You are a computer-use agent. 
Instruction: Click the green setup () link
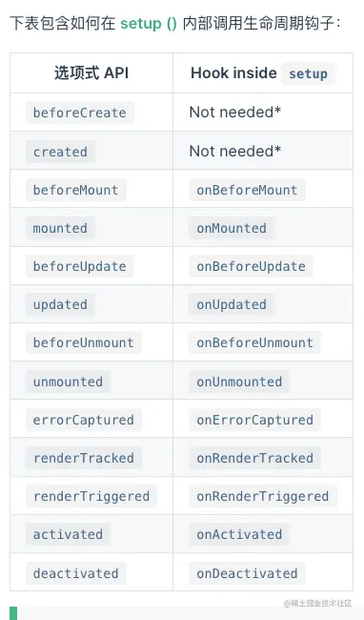pyautogui.click(x=149, y=24)
